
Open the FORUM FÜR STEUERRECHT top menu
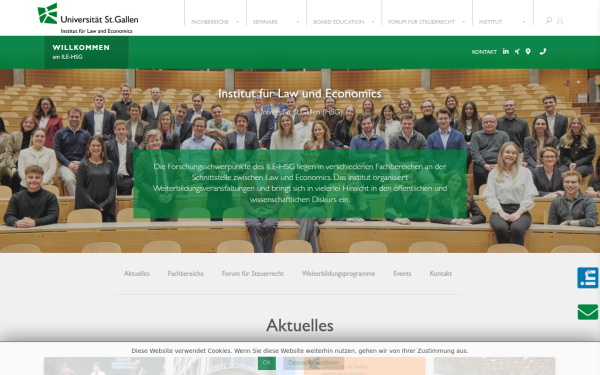(421, 22)
